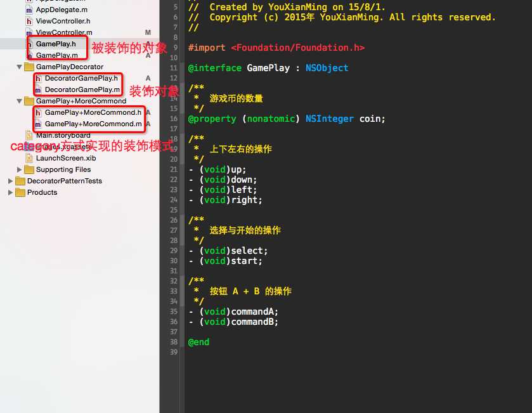Click the GamePlay+MoreCommond.m file icon

tap(38, 124)
